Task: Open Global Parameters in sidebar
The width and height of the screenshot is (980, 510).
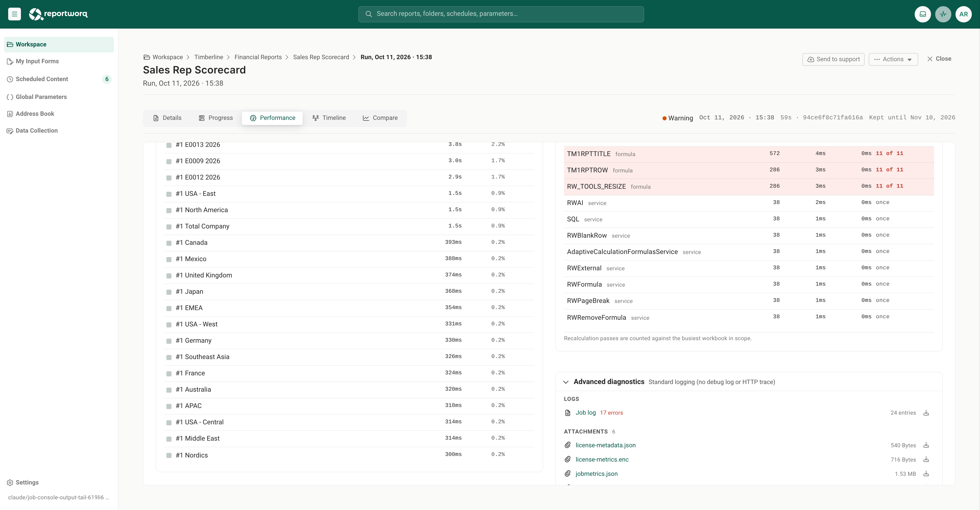Action: tap(59, 97)
